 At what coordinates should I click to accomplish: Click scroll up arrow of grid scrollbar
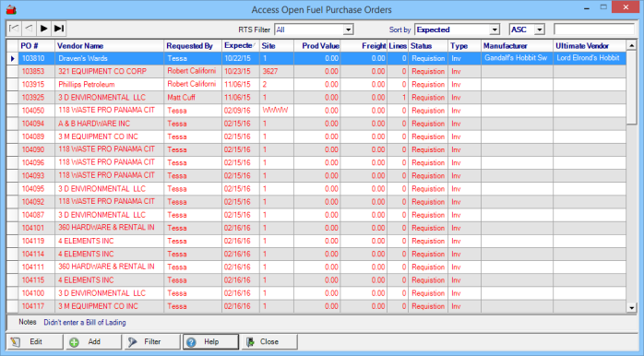pos(631,45)
